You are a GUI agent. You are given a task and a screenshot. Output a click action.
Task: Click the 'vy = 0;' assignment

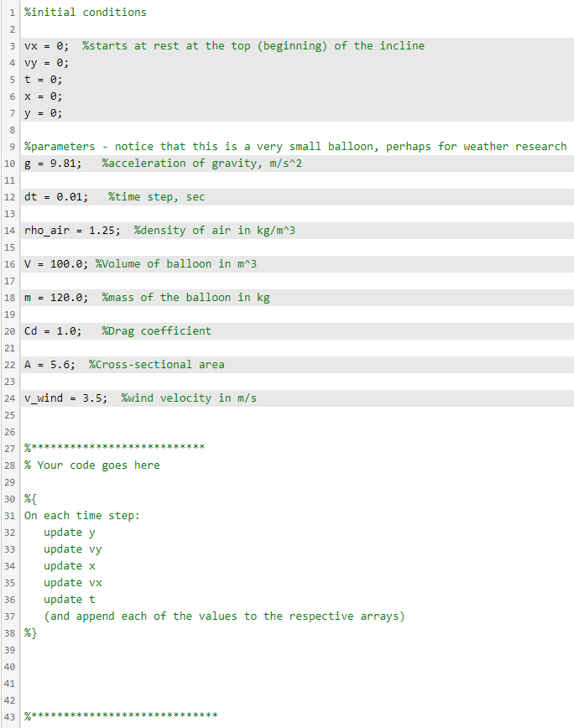pyautogui.click(x=46, y=63)
